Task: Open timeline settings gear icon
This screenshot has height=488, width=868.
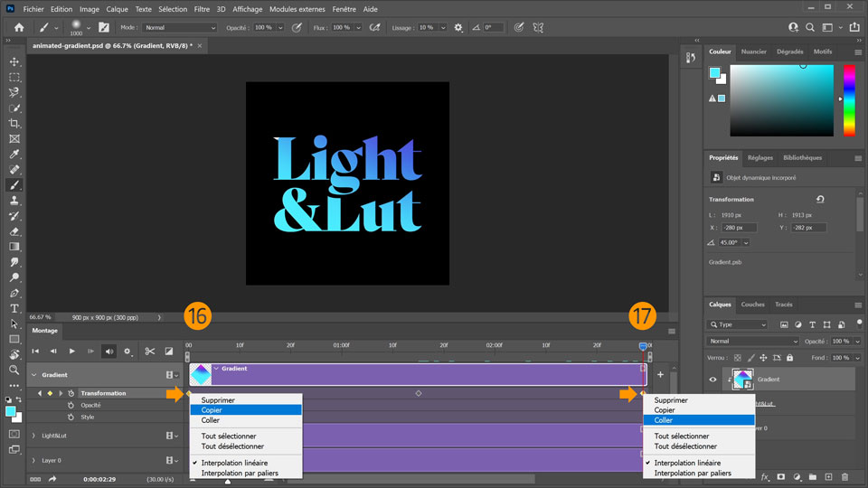Action: [127, 352]
